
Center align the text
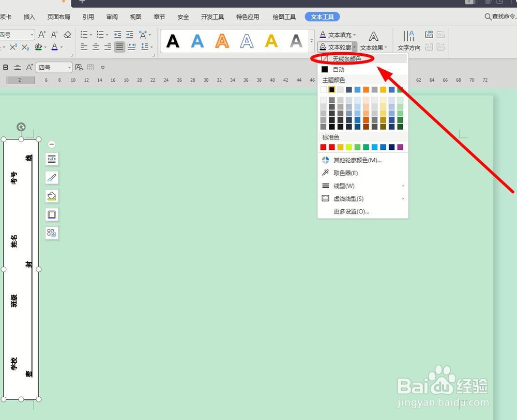(x=96, y=47)
